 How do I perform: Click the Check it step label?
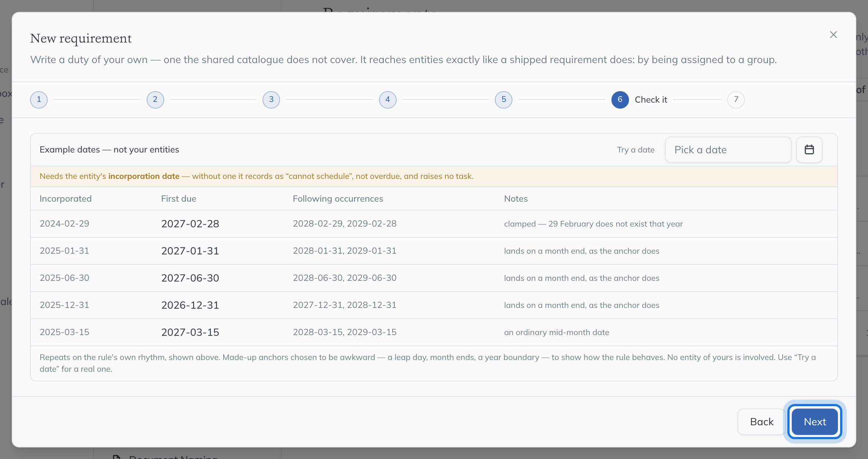[651, 100]
